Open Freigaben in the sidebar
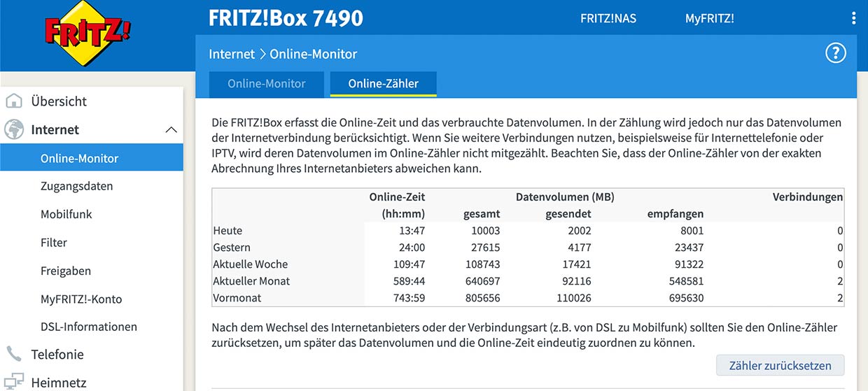 (x=66, y=271)
